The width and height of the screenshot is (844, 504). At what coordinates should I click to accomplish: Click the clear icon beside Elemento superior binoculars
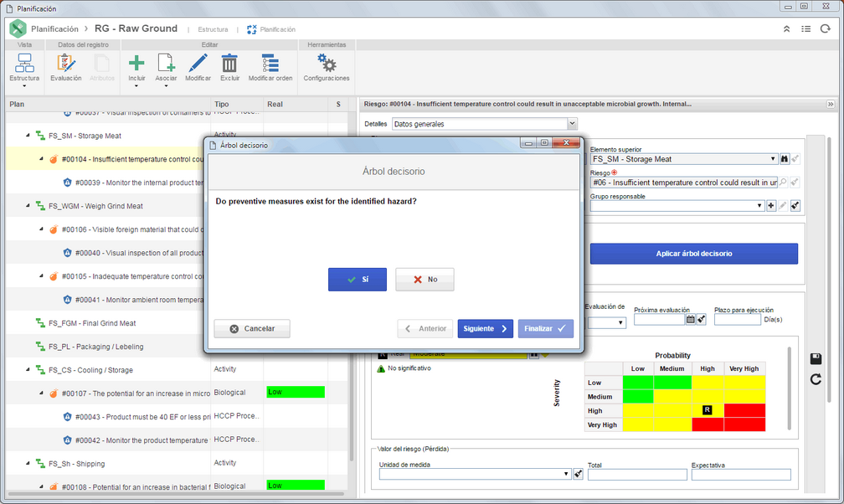[x=795, y=159]
